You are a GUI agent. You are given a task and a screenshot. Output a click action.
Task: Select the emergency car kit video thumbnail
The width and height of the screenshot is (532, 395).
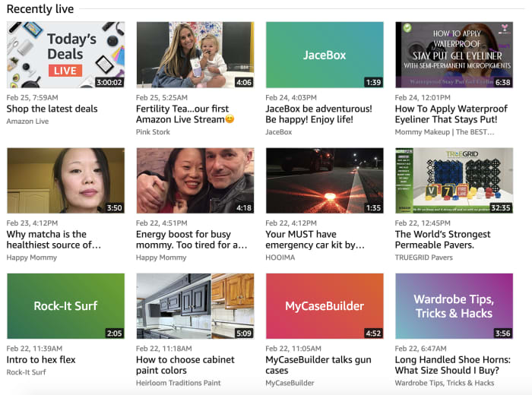click(325, 181)
